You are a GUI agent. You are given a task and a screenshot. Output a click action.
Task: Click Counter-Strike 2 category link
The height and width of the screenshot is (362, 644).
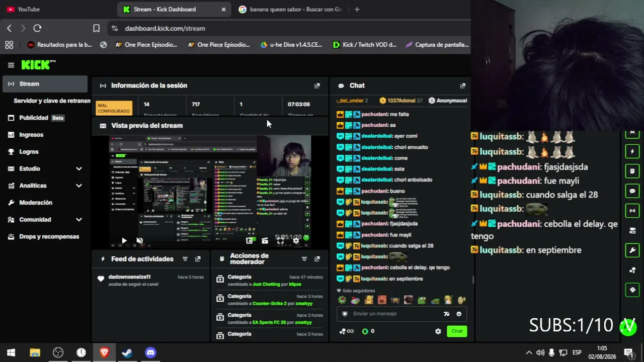270,304
